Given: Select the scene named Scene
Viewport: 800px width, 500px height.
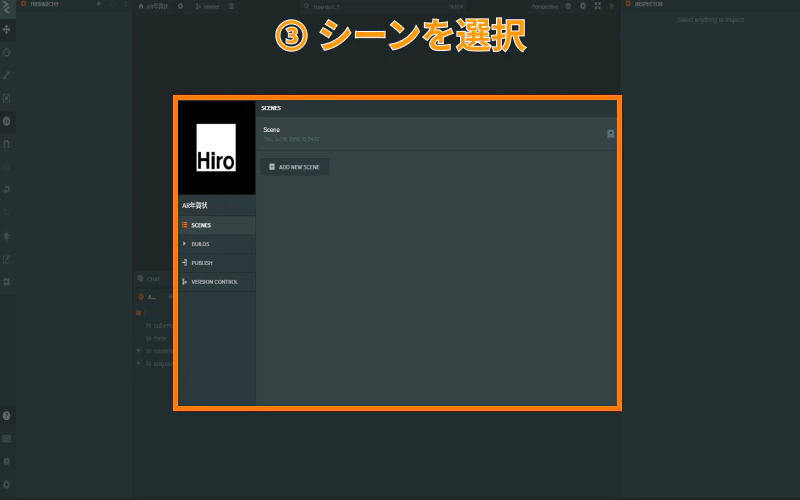Looking at the screenshot, I should tap(436, 134).
